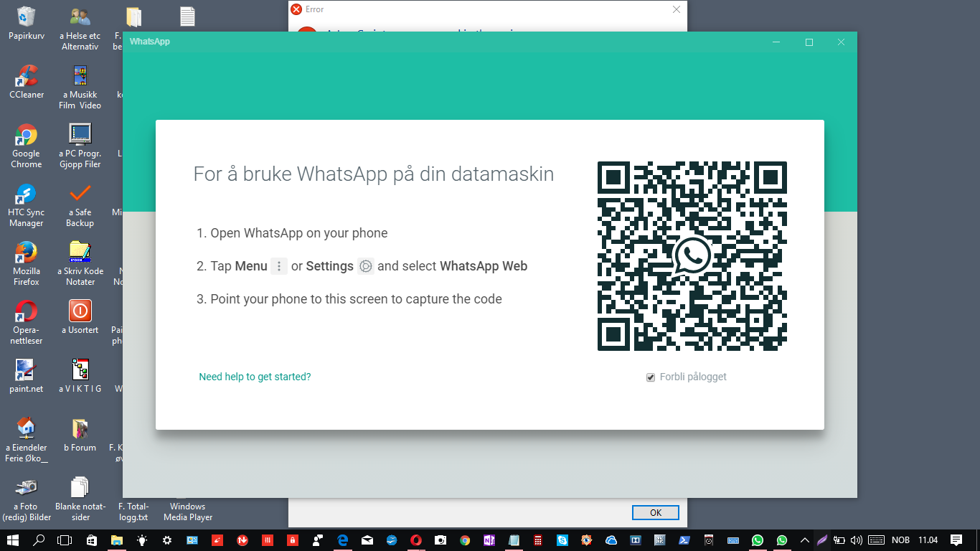980x551 pixels.
Task: Open the red padlock taskbar app
Action: [292, 540]
